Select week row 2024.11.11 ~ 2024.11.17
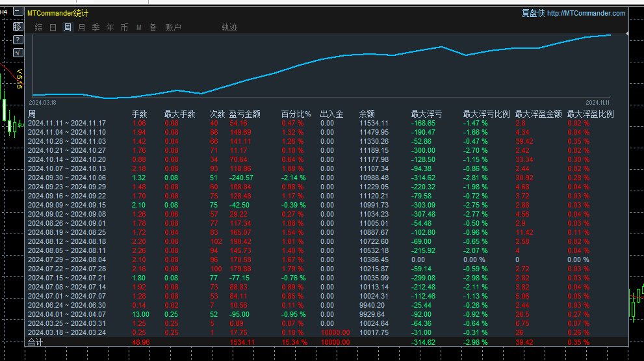Viewport: 644px width, 361px height. pos(326,123)
